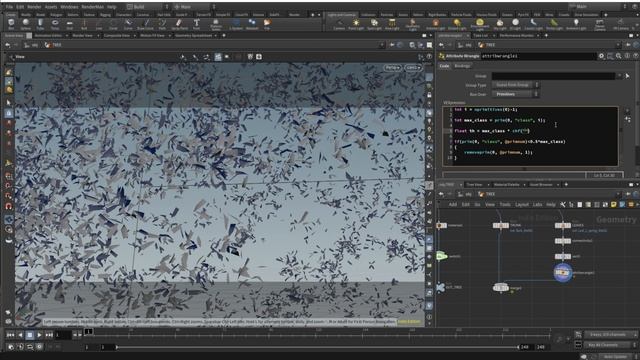Open the Build desktop dropdown
The width and height of the screenshot is (640, 360).
(x=148, y=7)
